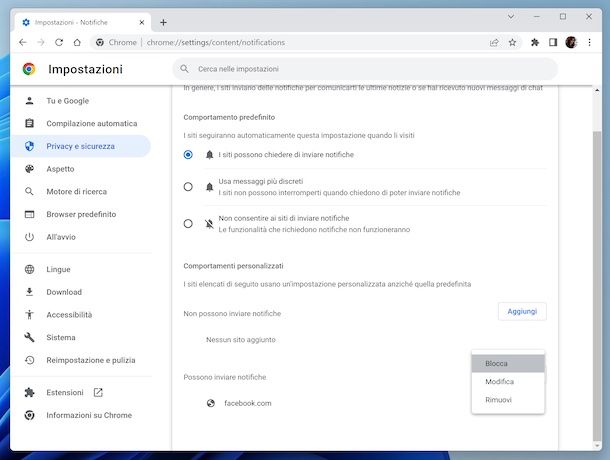Viewport: 610px width, 460px height.
Task: Share this page via the share icon
Action: click(495, 42)
